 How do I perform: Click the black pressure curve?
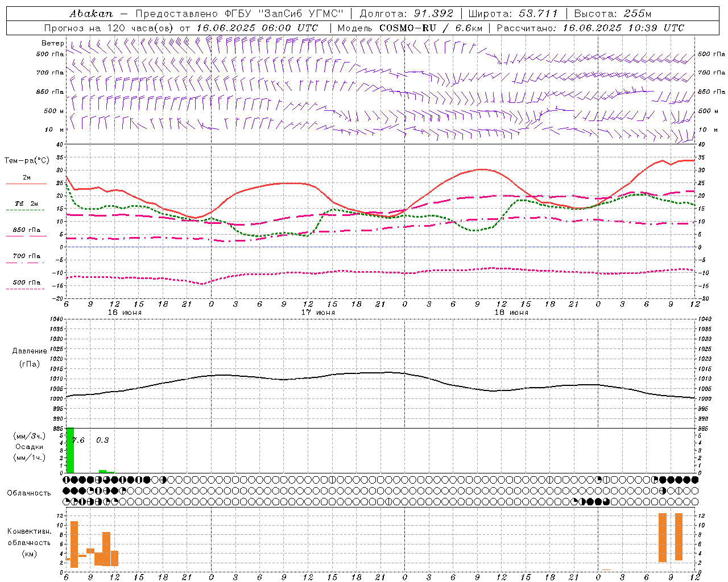pos(380,373)
